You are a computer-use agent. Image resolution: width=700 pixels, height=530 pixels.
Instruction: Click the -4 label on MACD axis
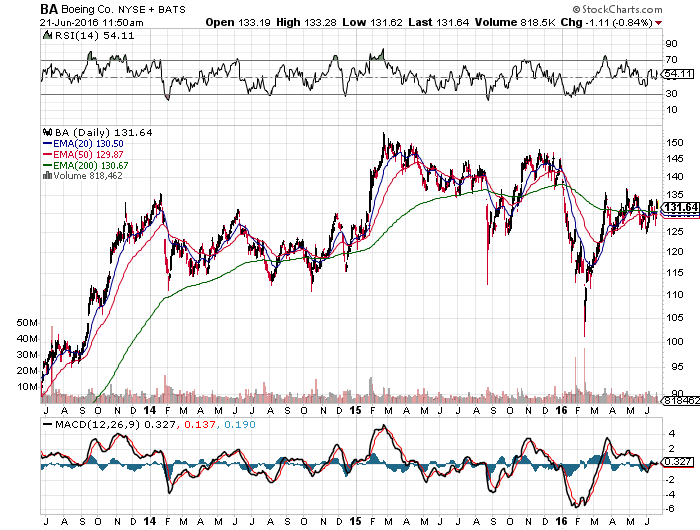(x=668, y=494)
